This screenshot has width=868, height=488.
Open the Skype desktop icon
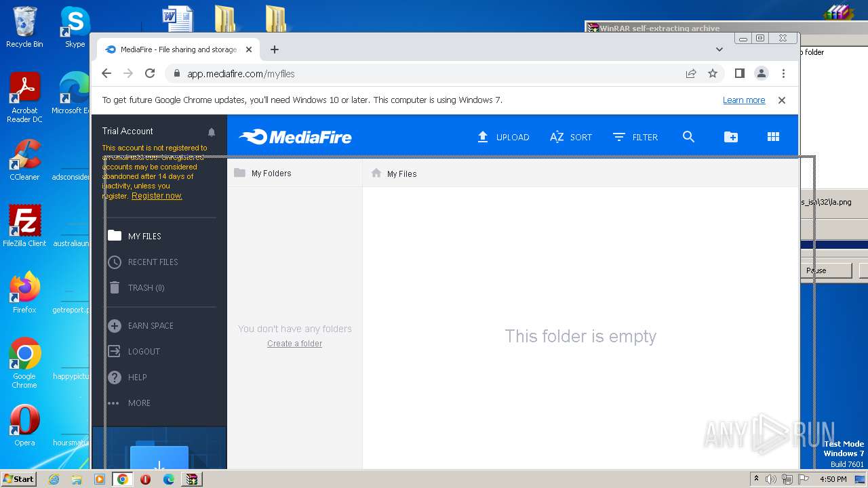coord(75,28)
